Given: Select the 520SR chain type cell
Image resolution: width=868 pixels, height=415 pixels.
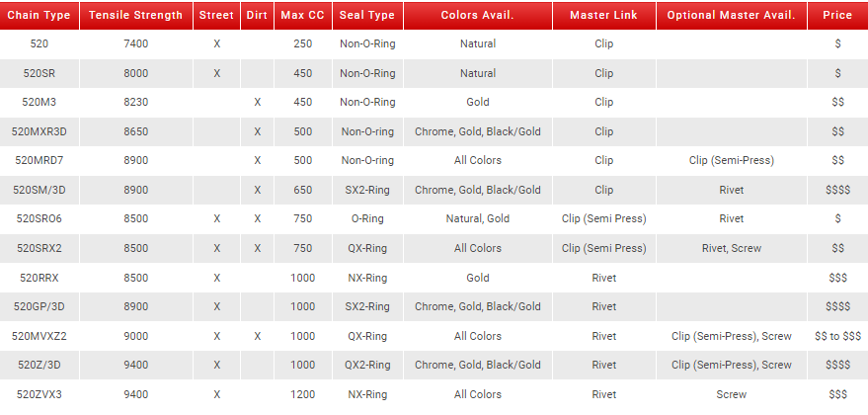Looking at the screenshot, I should click(x=39, y=73).
